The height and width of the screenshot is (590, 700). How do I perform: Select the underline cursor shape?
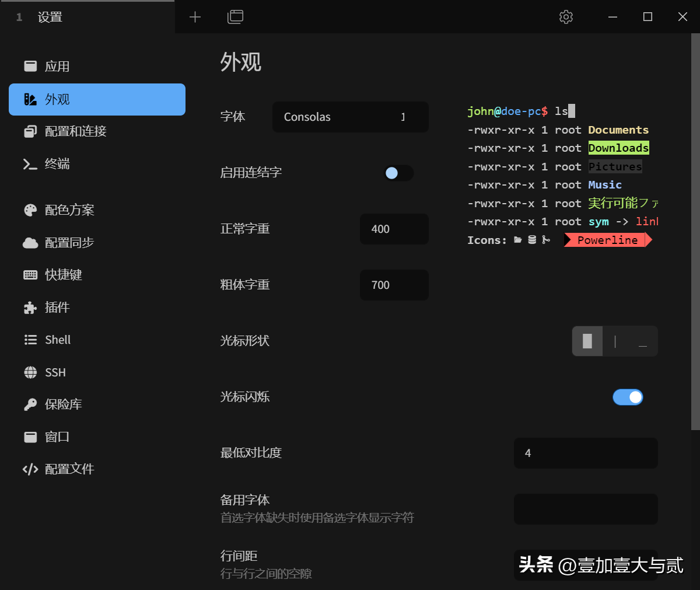[x=643, y=341]
